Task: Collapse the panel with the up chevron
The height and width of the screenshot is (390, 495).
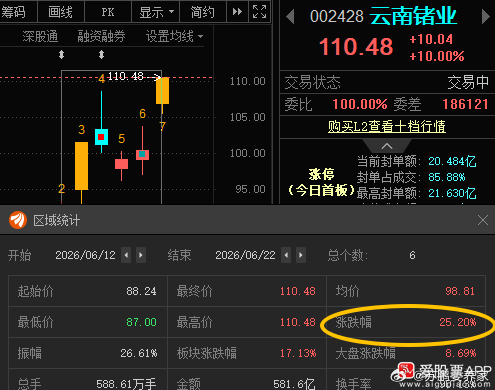Action: pos(387,146)
